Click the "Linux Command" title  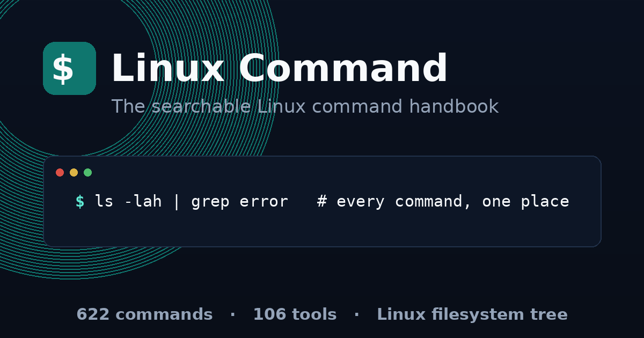[x=279, y=69]
